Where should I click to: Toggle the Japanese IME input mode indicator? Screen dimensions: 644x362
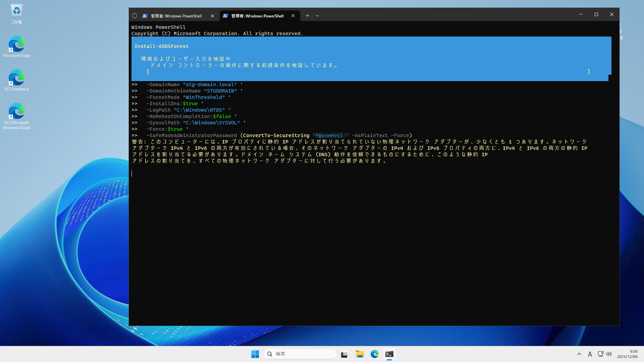coord(590,354)
